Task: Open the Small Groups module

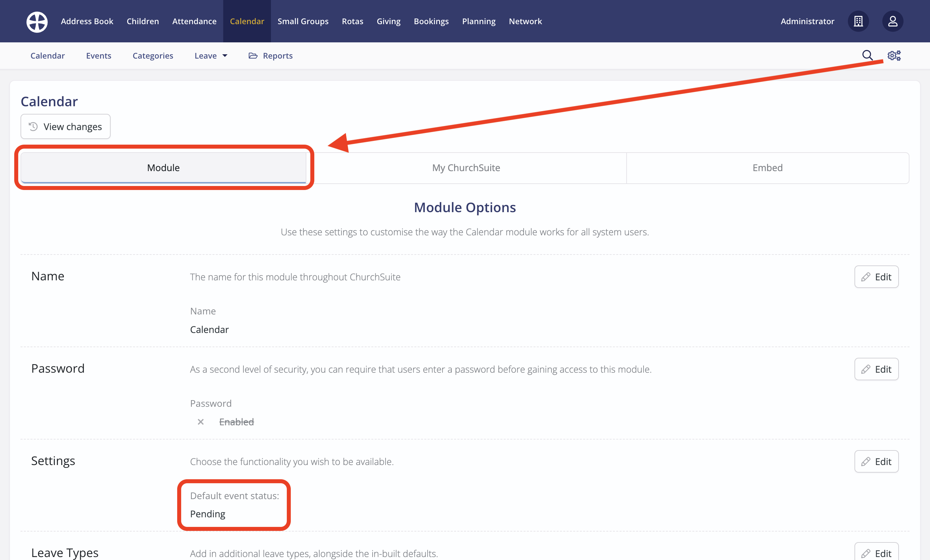Action: click(x=303, y=22)
